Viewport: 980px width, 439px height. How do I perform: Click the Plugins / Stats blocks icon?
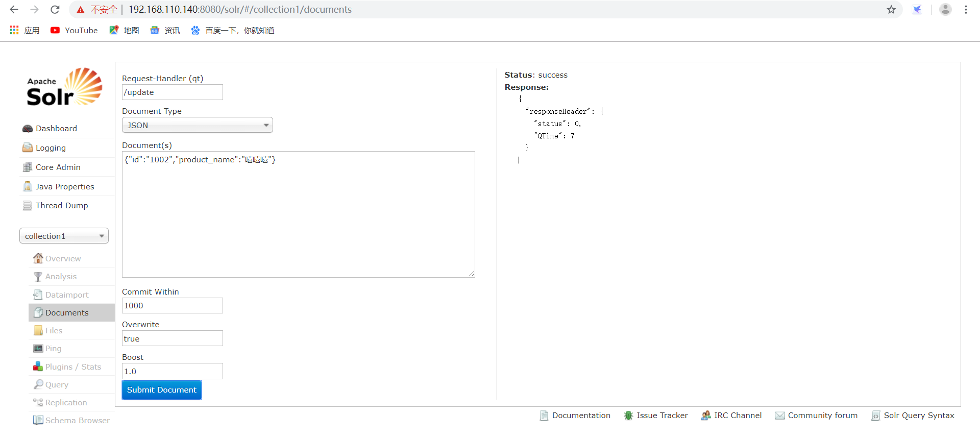[x=38, y=367]
